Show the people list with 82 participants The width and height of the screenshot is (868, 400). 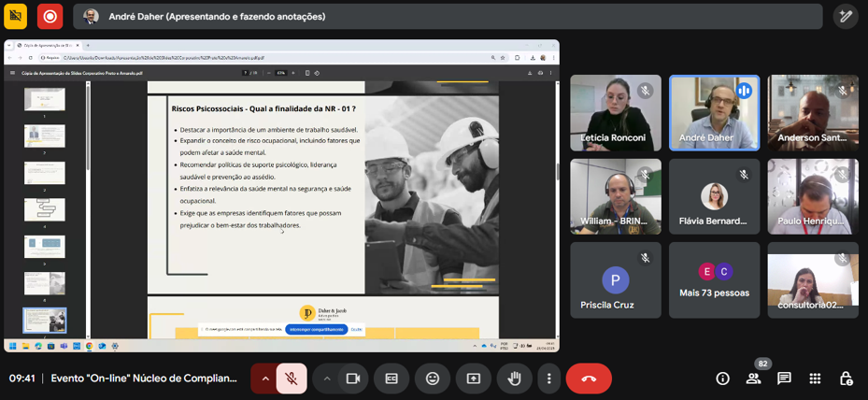click(x=753, y=379)
